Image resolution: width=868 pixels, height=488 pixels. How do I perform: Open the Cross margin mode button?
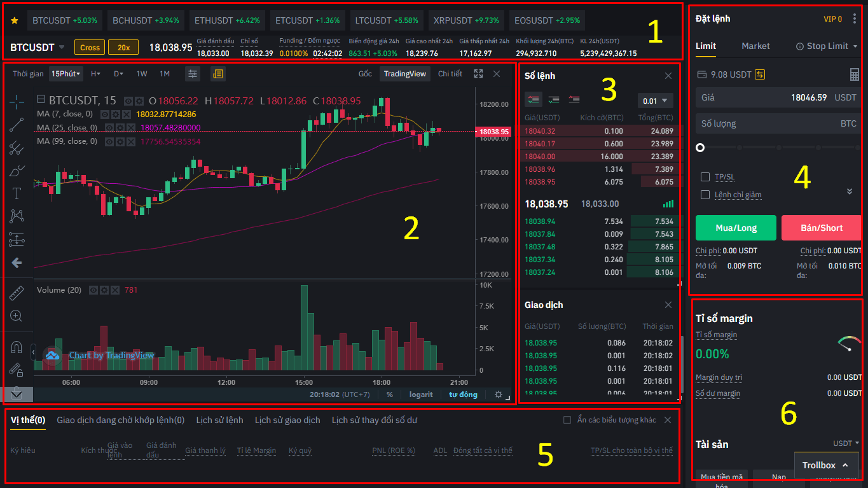coord(90,47)
